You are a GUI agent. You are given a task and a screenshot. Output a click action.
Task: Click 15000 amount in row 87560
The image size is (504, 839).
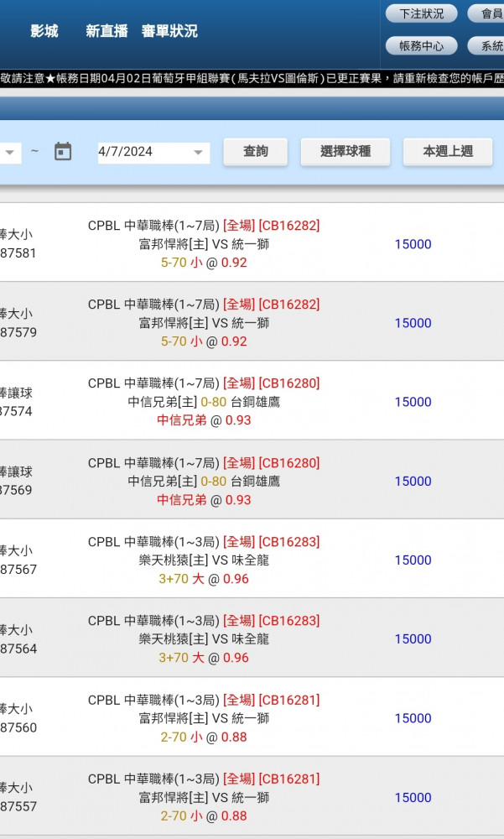413,718
